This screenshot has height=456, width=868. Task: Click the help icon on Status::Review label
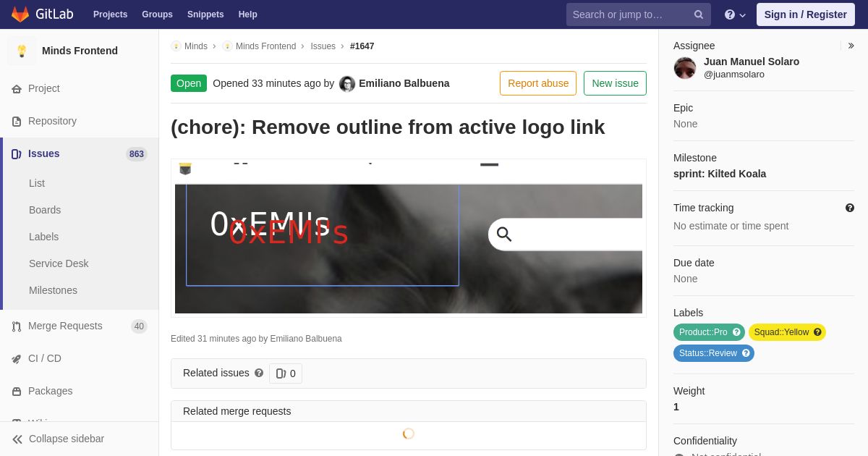point(746,353)
